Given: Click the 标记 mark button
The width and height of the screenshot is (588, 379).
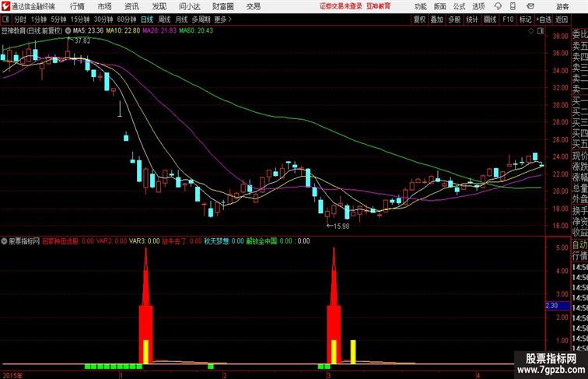Looking at the screenshot, I should point(525,19).
